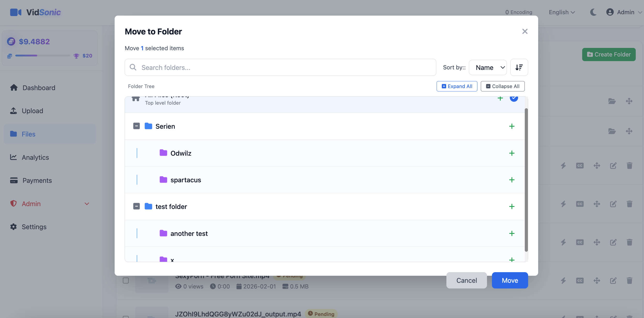Click the Expand All button
This screenshot has height=318, width=644.
coord(457,86)
